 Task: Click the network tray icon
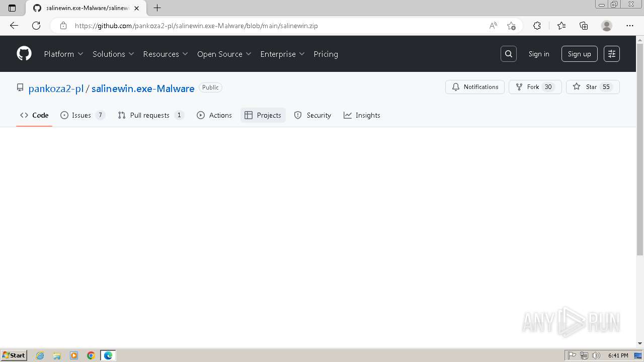(x=584, y=355)
